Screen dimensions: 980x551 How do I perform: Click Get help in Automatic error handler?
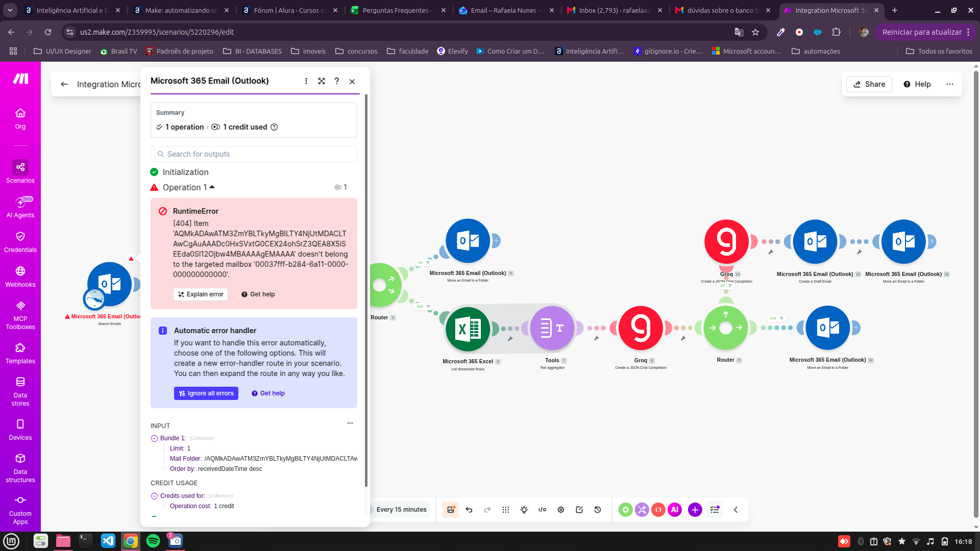coord(268,393)
